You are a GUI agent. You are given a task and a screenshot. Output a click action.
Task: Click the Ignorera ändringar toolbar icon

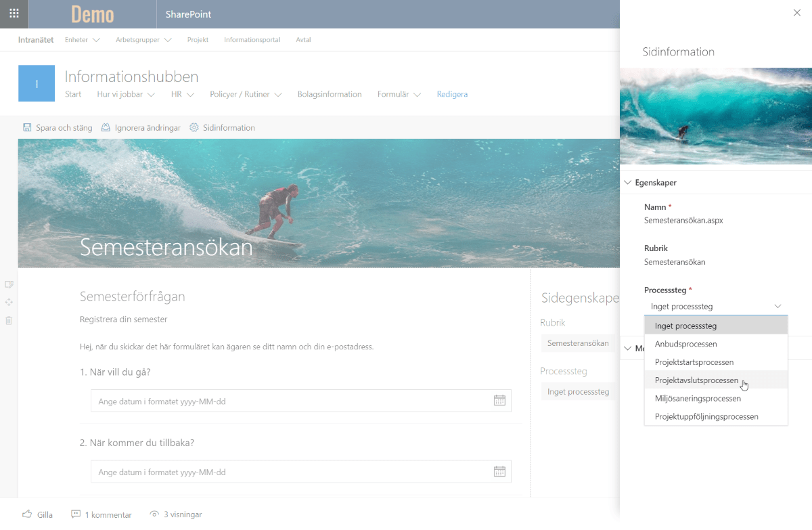pyautogui.click(x=106, y=127)
